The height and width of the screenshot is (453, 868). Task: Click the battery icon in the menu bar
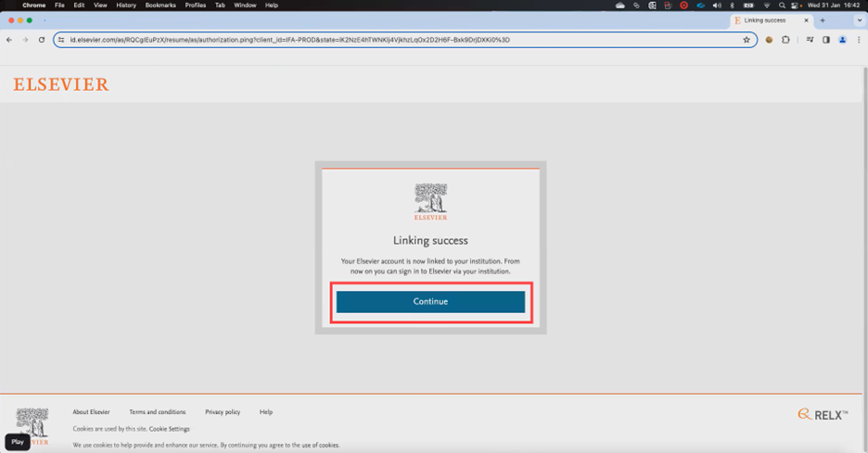748,6
